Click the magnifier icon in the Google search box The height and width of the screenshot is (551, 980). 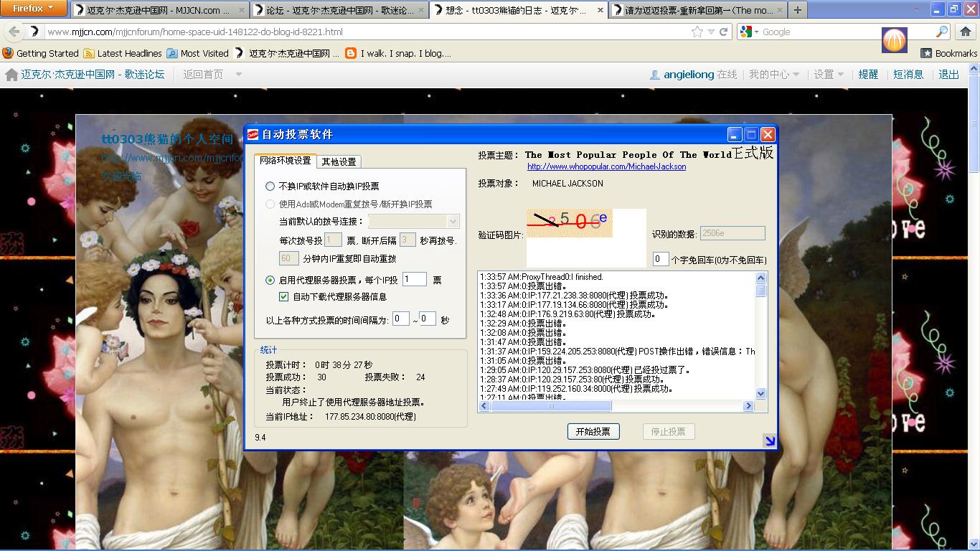click(942, 32)
